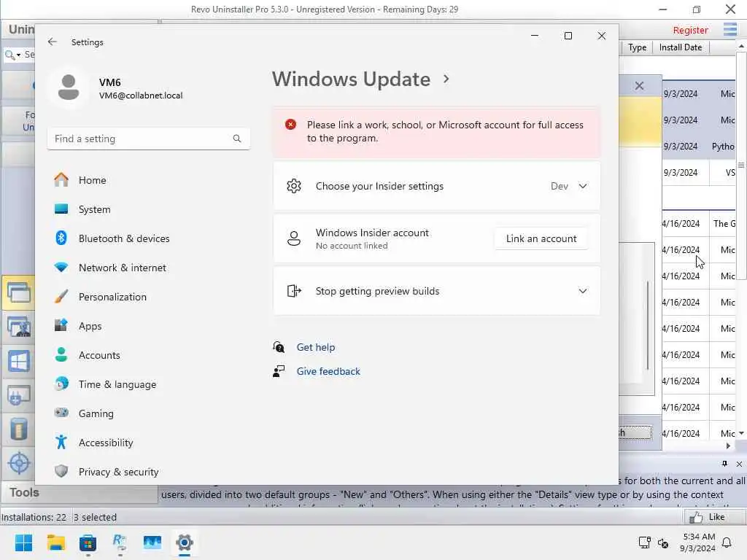Open Microsoft Store from taskbar
This screenshot has height=560, width=747.
tap(88, 542)
